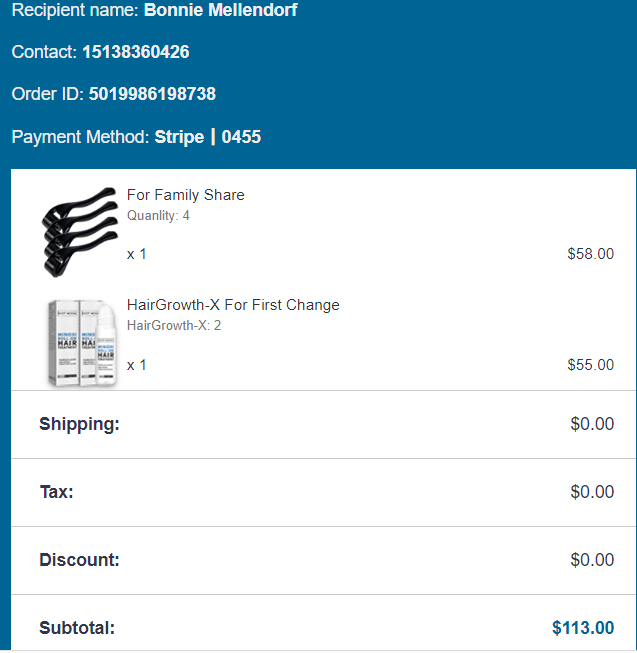Click the discount amount $0.00

tap(592, 560)
